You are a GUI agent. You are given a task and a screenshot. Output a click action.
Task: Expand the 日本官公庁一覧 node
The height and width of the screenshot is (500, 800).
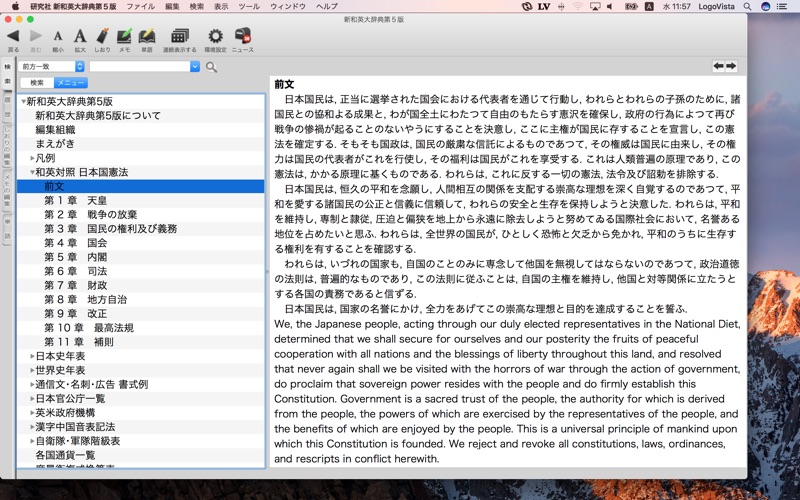point(32,398)
